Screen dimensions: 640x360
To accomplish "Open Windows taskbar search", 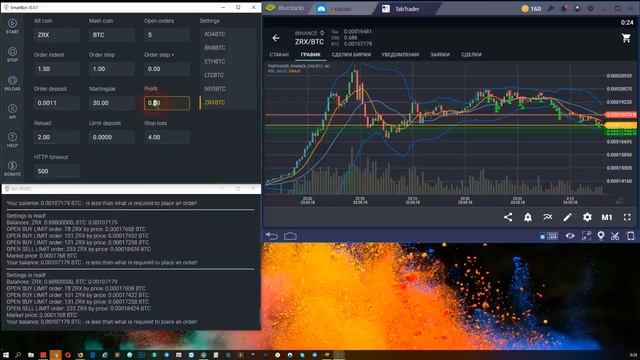I will pyautogui.click(x=18, y=355).
